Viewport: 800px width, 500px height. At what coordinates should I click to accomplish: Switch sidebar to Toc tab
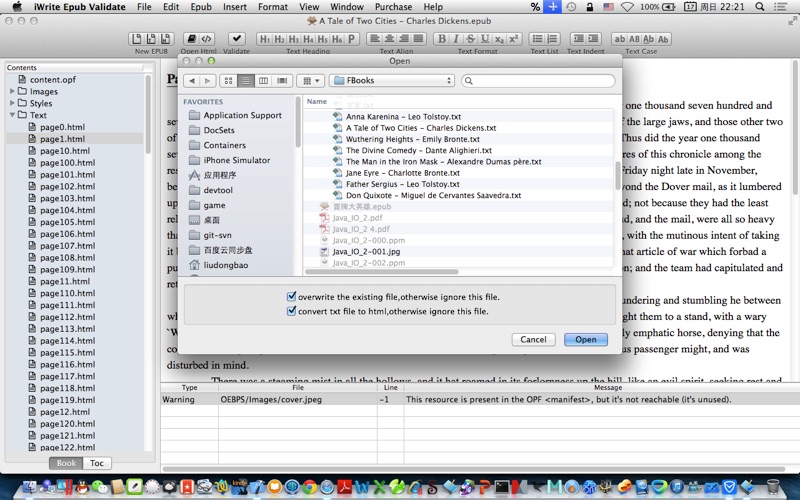(96, 463)
